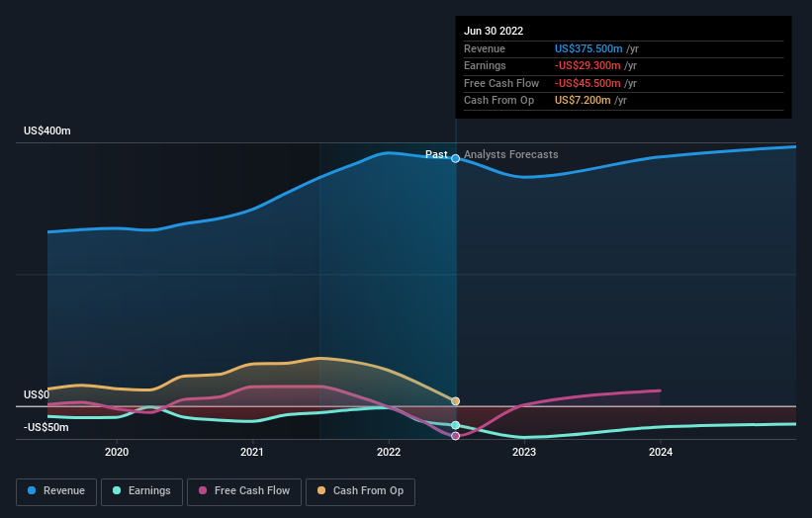Click the US$7.200m cash from op value
The width and height of the screenshot is (812, 518).
pyautogui.click(x=583, y=101)
